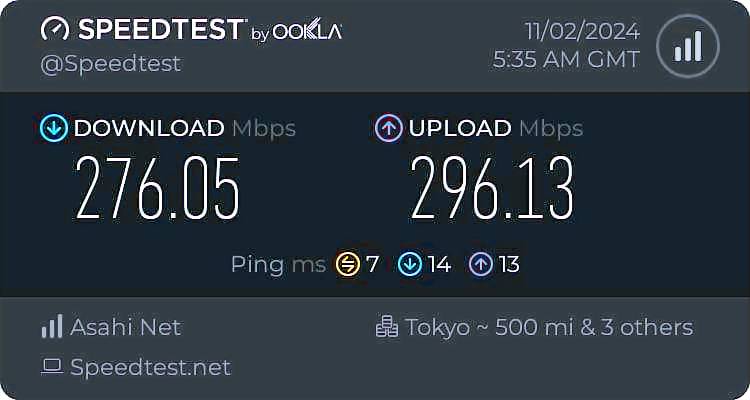
Task: Click the download ping arrow icon
Action: pos(409,264)
